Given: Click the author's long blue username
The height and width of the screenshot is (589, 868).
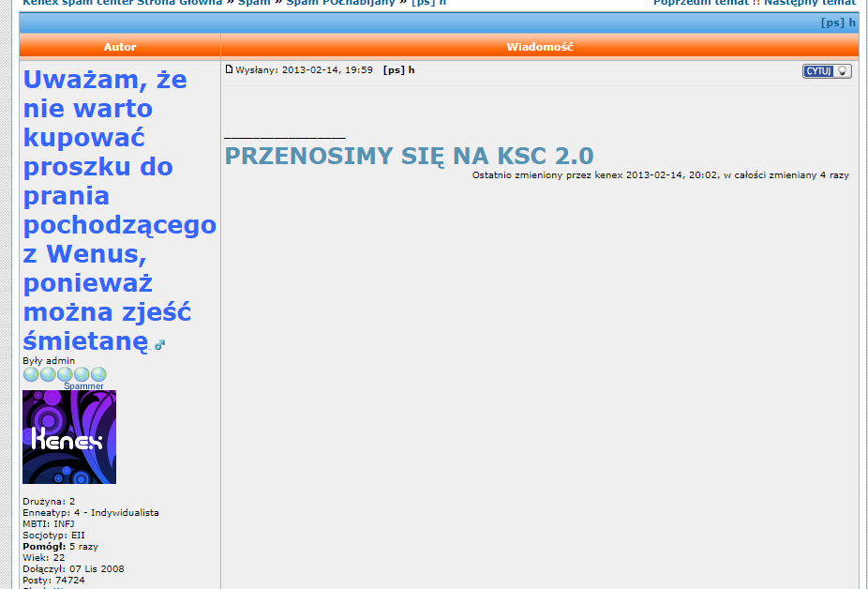Looking at the screenshot, I should 119,209.
